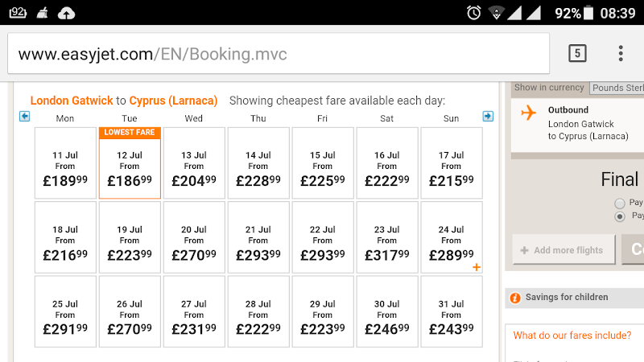
Task: Click the Savings for children info icon
Action: pyautogui.click(x=515, y=298)
